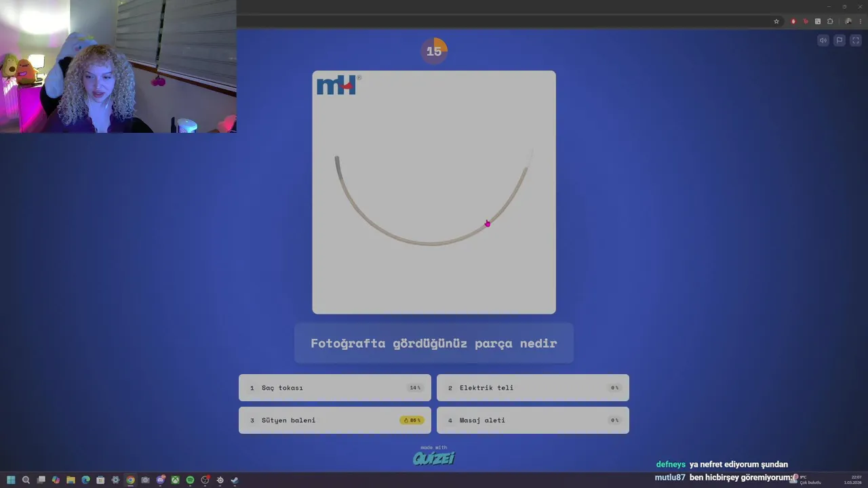The width and height of the screenshot is (868, 488).
Task: Open Copilot from the taskbar
Action: coord(56,480)
